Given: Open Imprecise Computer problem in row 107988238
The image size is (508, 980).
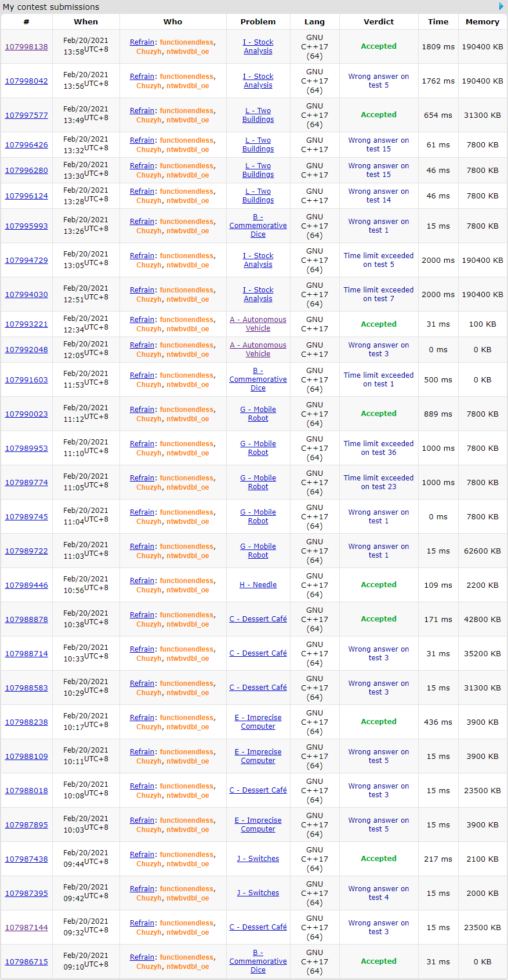Looking at the screenshot, I should 258,722.
